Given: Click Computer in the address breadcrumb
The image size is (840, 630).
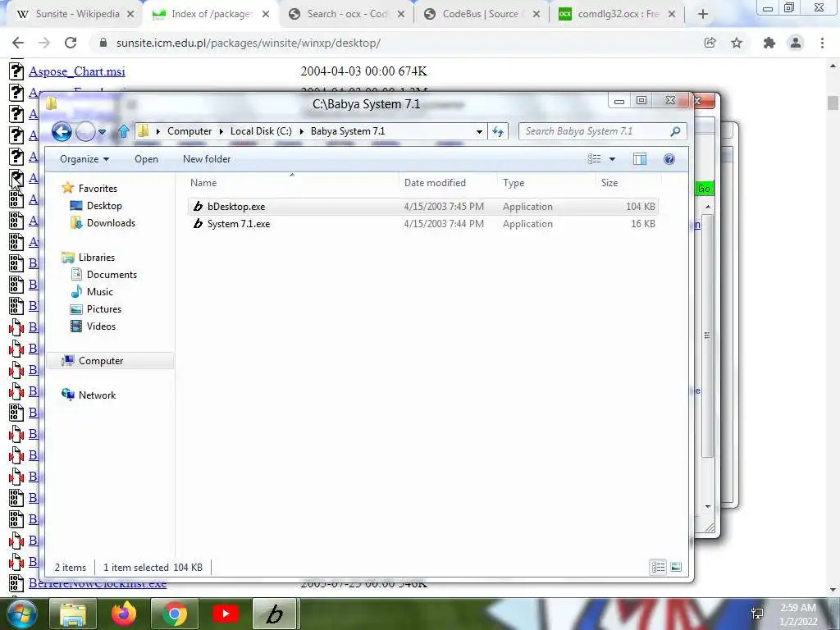Looking at the screenshot, I should (x=189, y=131).
